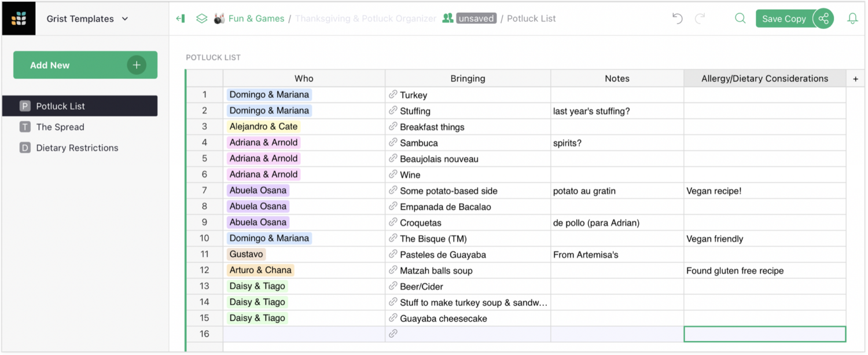Select row number 7
This screenshot has height=355, width=868.
point(205,190)
